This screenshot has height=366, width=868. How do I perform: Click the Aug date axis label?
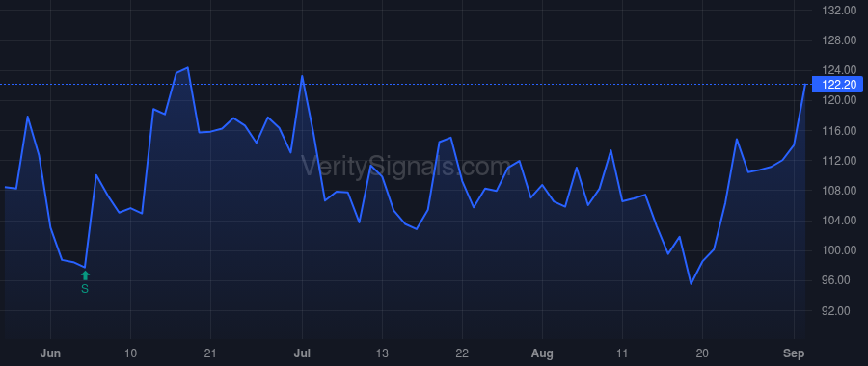542,353
